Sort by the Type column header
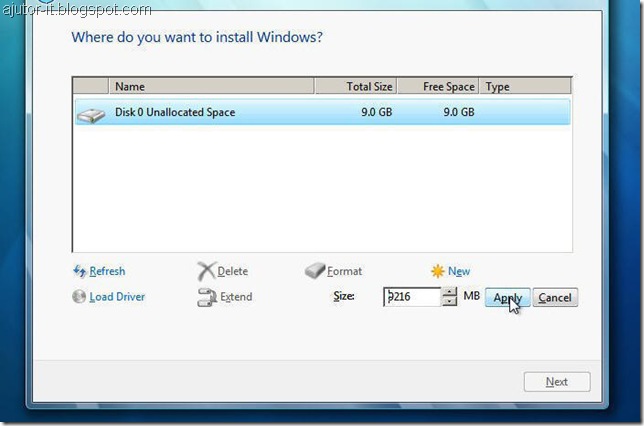The width and height of the screenshot is (644, 426). (x=525, y=86)
